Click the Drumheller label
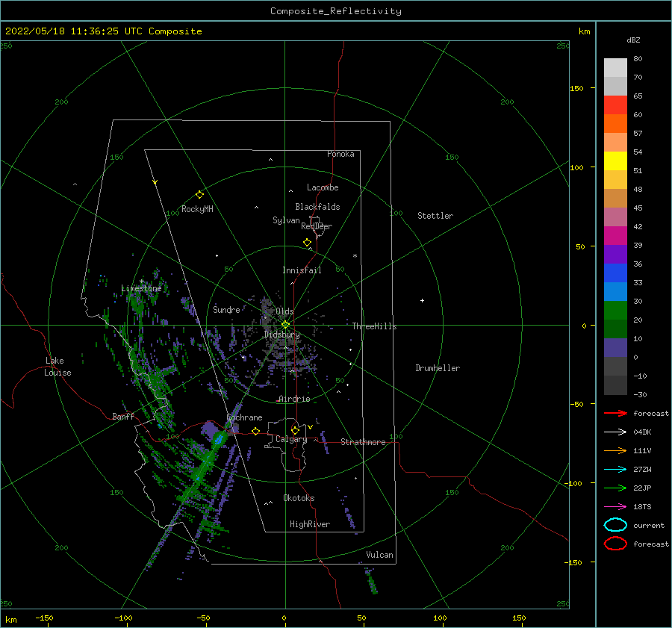 click(438, 368)
